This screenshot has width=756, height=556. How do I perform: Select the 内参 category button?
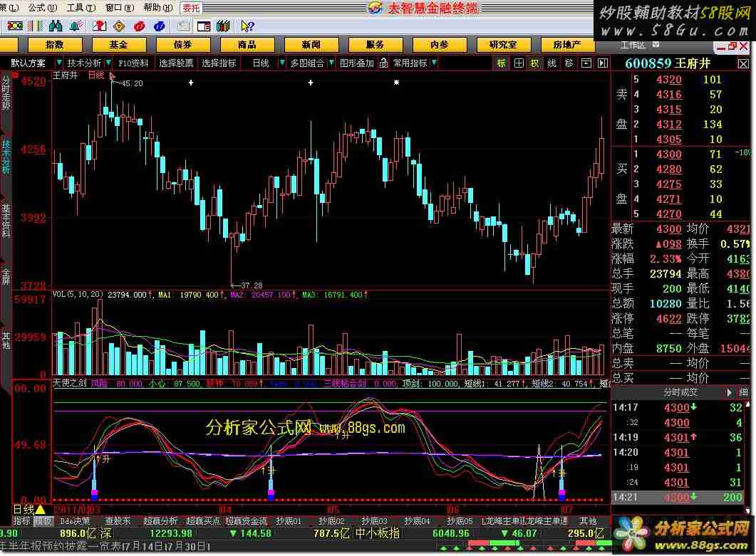tap(439, 45)
